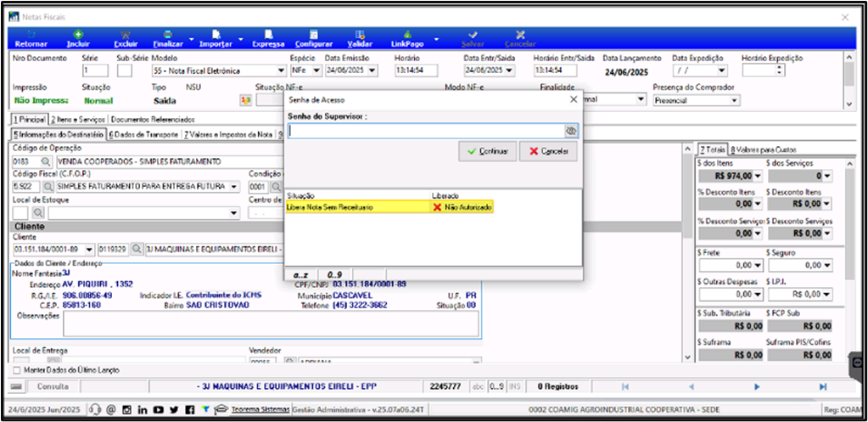This screenshot has width=868, height=422.
Task: Open the C.F.O.P. description dropdown
Action: click(236, 186)
